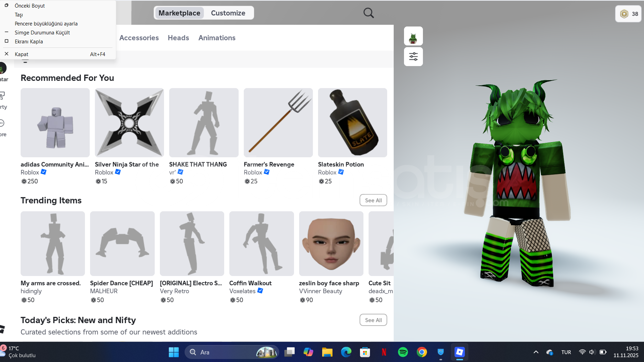Launch Netflix from the taskbar
Screen dimensions: 644x362
click(384, 352)
